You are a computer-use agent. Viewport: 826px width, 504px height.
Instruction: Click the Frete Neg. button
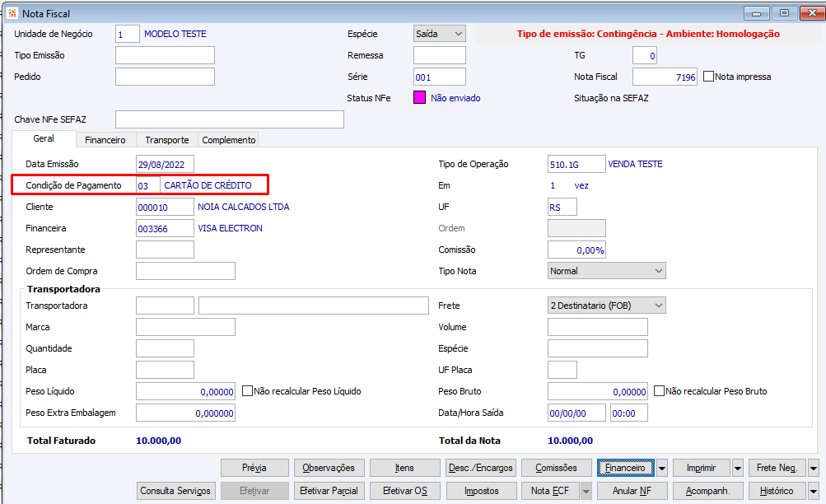(x=777, y=468)
